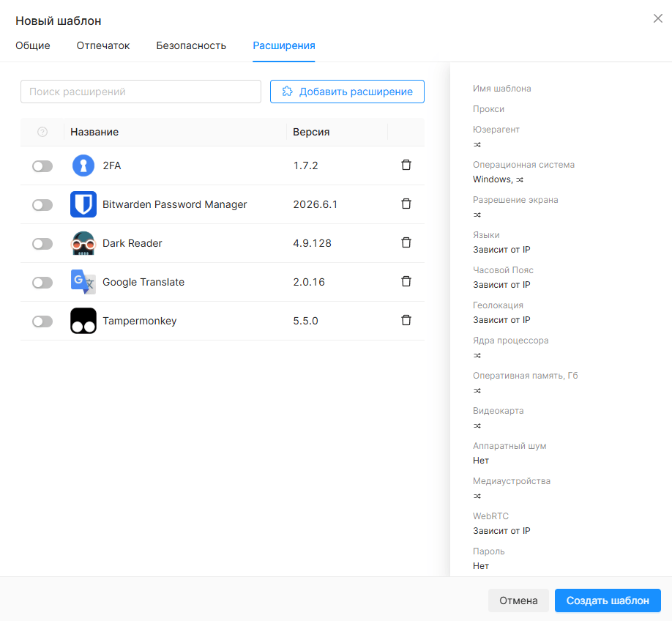The height and width of the screenshot is (621, 672).
Task: Click the Tampermonkey name
Action: (140, 321)
